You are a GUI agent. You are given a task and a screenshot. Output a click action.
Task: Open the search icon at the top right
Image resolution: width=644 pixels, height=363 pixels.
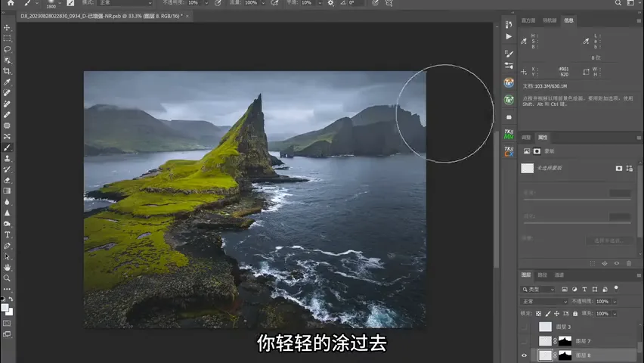coord(618,3)
